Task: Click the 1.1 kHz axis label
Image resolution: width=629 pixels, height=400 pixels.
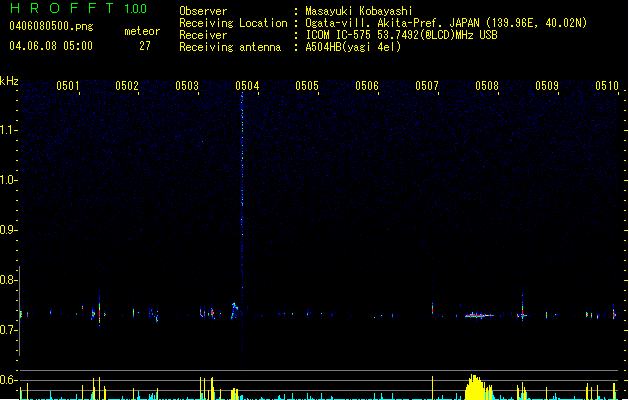Action: coord(8,130)
